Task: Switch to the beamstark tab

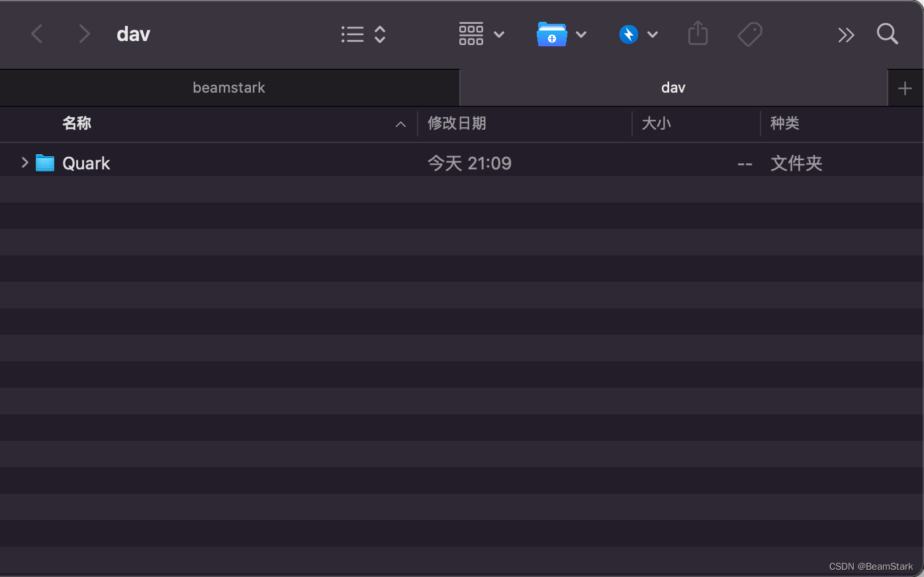Action: tap(229, 87)
